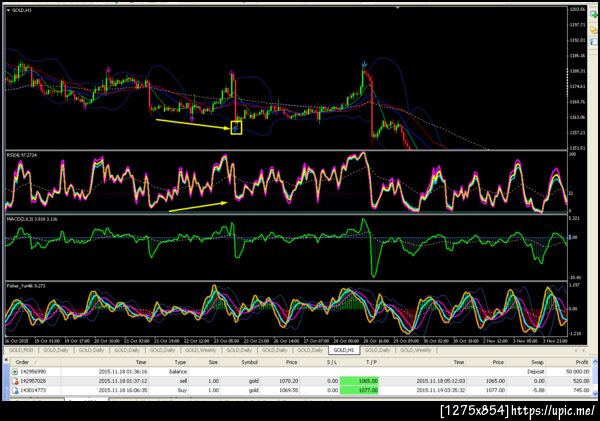This screenshot has width=600, height=421.
Task: Click the 1192.01 price scale label
Action: pos(577,40)
